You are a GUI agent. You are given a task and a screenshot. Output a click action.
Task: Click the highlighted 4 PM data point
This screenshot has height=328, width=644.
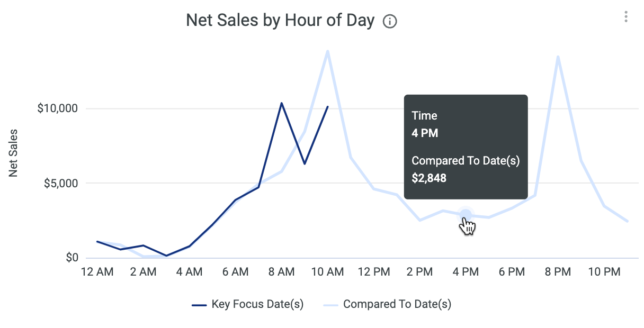[x=466, y=214]
